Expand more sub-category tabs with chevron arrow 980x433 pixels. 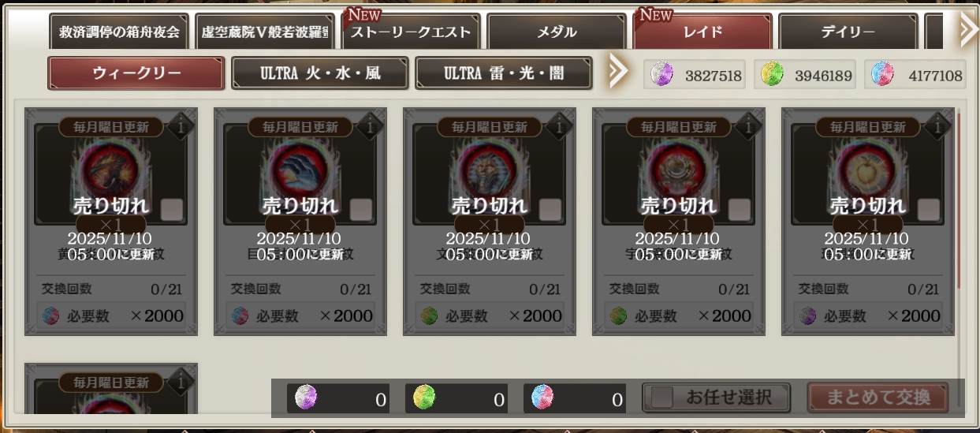[618, 73]
